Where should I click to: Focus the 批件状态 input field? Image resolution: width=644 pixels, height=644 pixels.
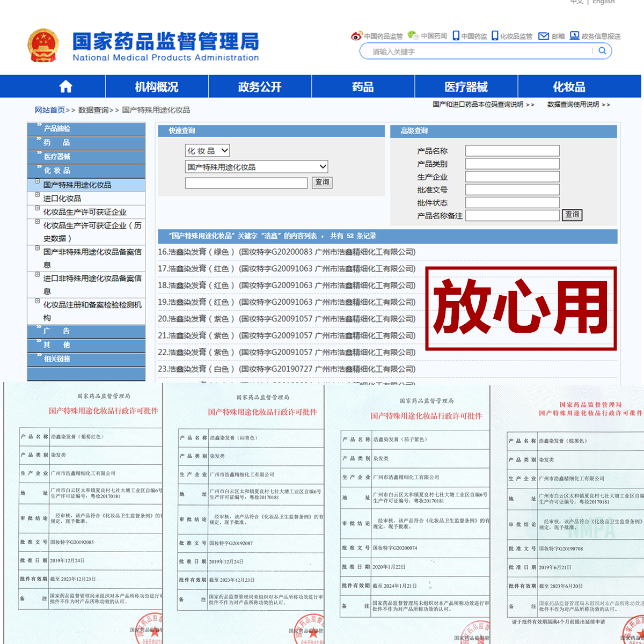click(513, 202)
